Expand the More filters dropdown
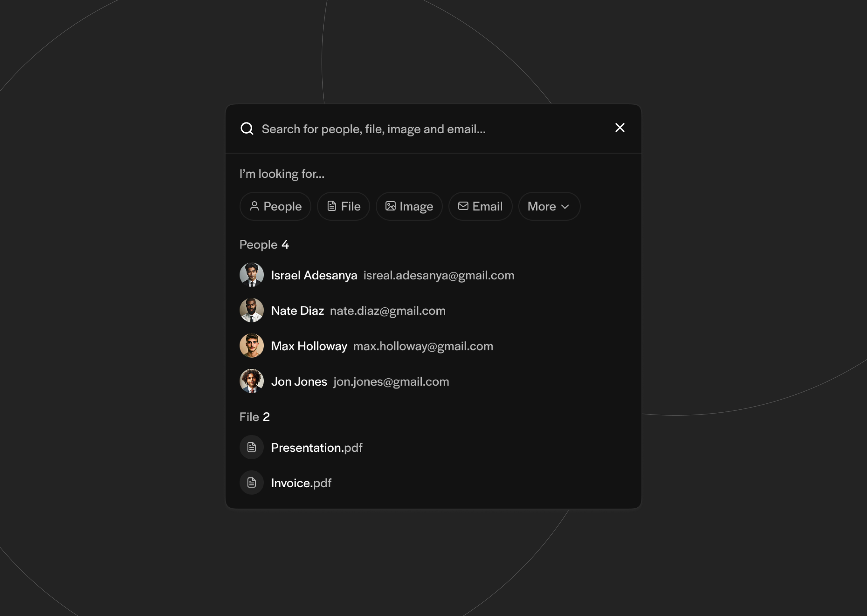The image size is (867, 616). (x=549, y=206)
